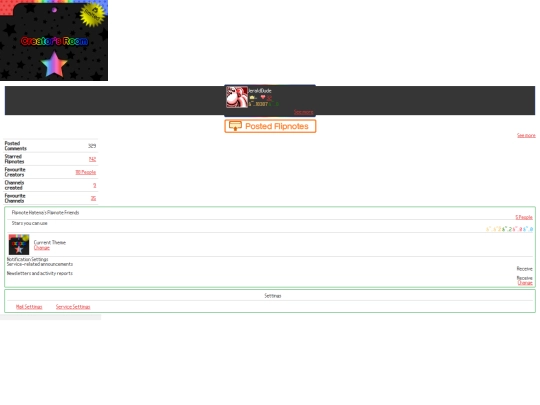Open See more link inside profile card
540x405 pixels.
(303, 112)
